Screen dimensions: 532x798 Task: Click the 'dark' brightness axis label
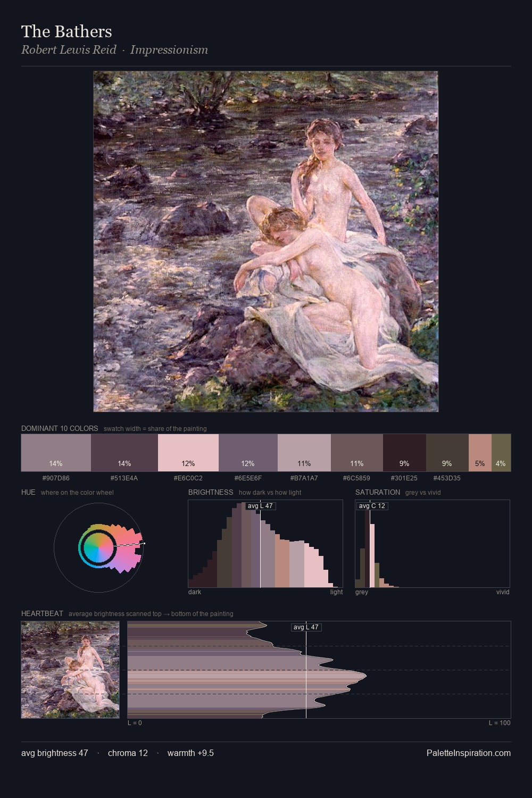pyautogui.click(x=195, y=592)
